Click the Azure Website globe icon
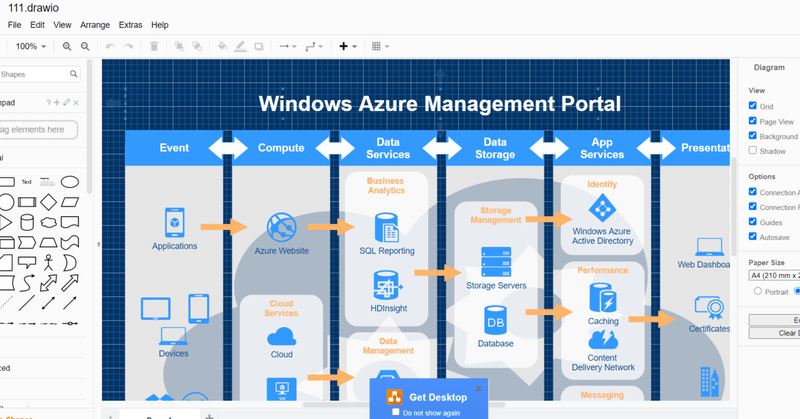 [x=282, y=228]
